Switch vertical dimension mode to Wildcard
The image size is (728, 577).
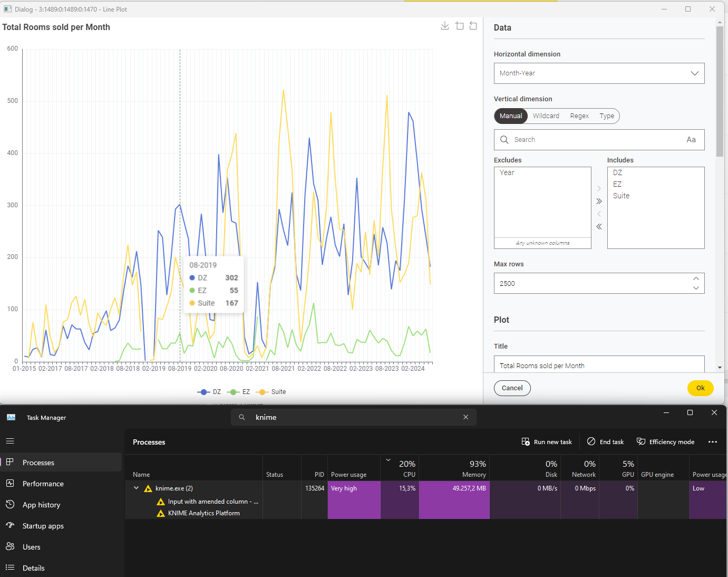[x=546, y=116]
